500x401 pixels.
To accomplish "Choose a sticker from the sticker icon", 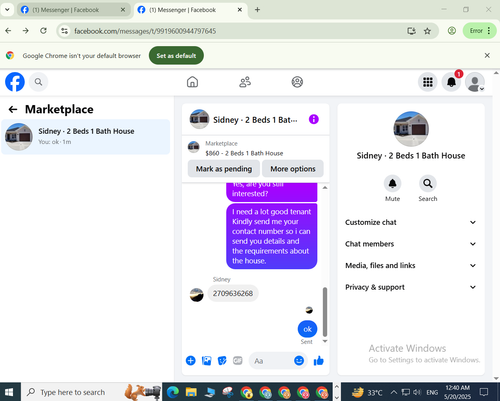I will (222, 360).
